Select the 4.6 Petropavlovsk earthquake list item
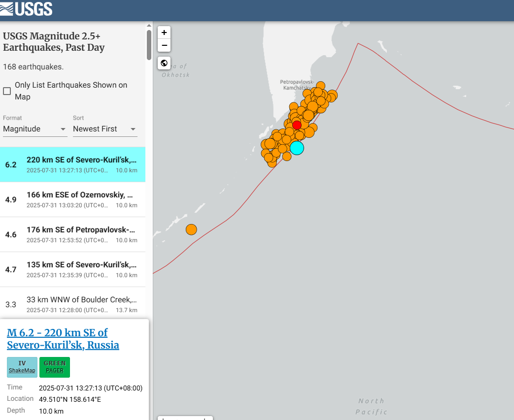This screenshot has height=420, width=514. [73, 234]
